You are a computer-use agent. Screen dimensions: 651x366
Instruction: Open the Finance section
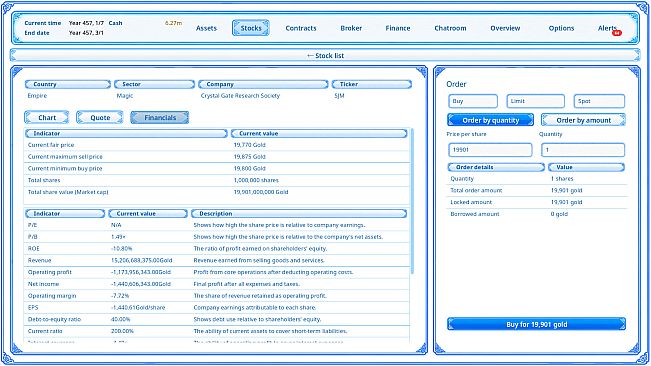(398, 28)
